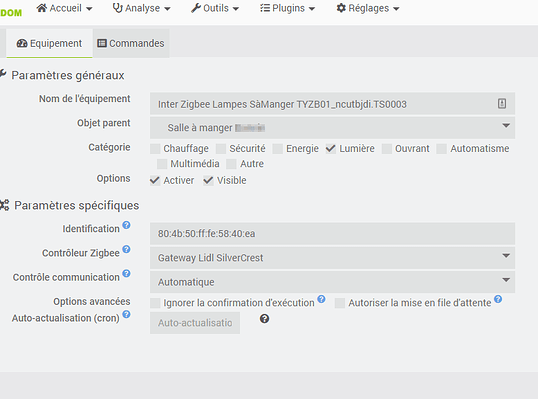Click the Objet parent label
The width and height of the screenshot is (538, 399).
pos(104,123)
